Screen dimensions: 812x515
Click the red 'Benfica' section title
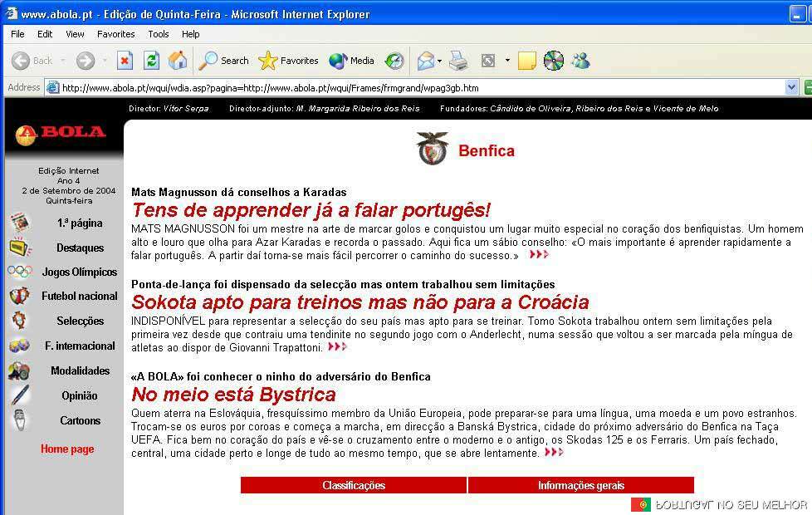(487, 151)
